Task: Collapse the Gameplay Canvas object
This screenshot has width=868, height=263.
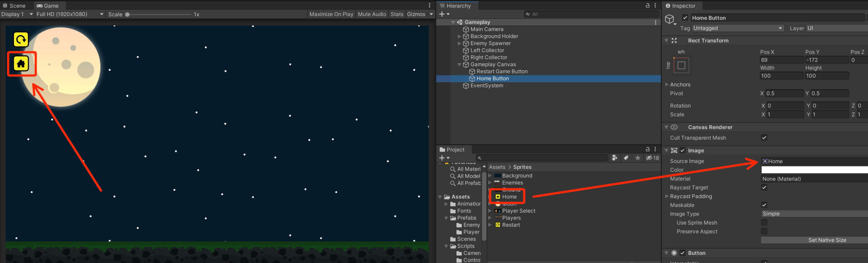Action: coord(459,65)
